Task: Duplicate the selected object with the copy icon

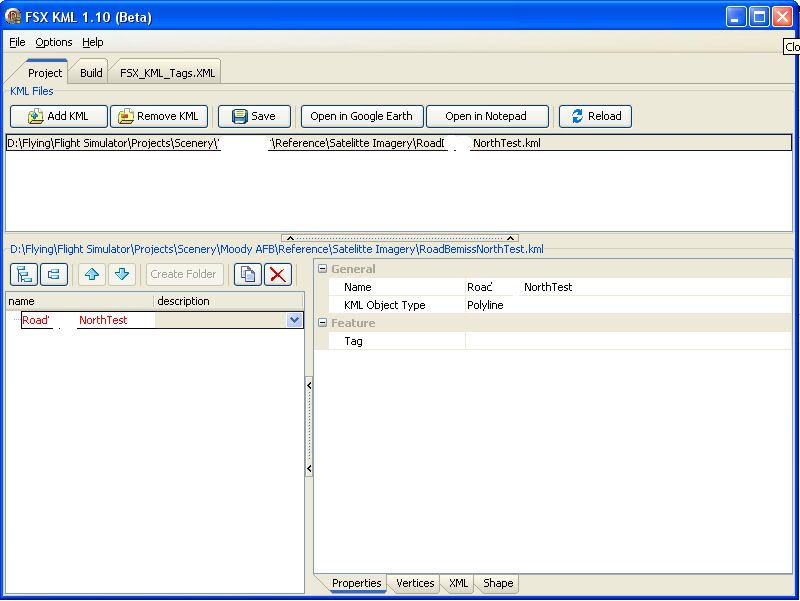Action: (x=248, y=274)
